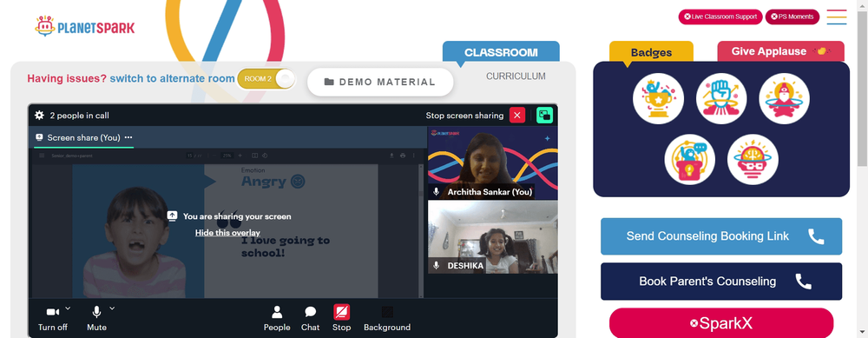868x338 pixels.
Task: Open DEMO MATERIAL folder button
Action: [380, 82]
